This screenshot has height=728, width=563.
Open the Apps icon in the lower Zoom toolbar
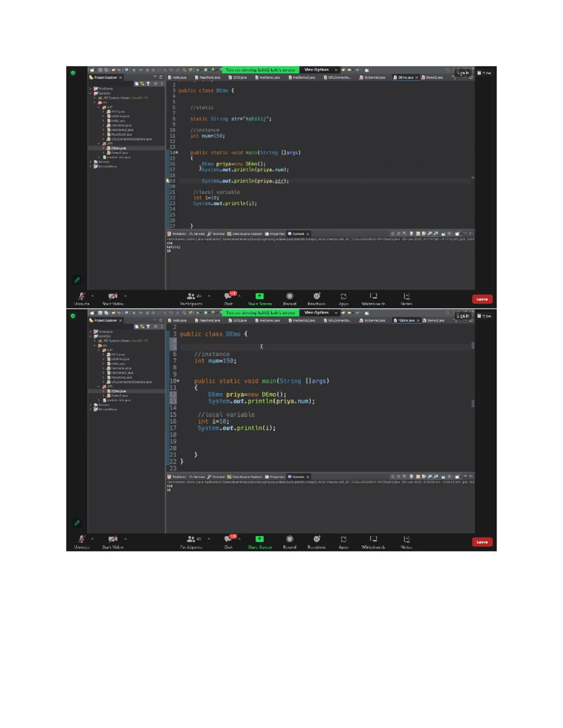343,539
